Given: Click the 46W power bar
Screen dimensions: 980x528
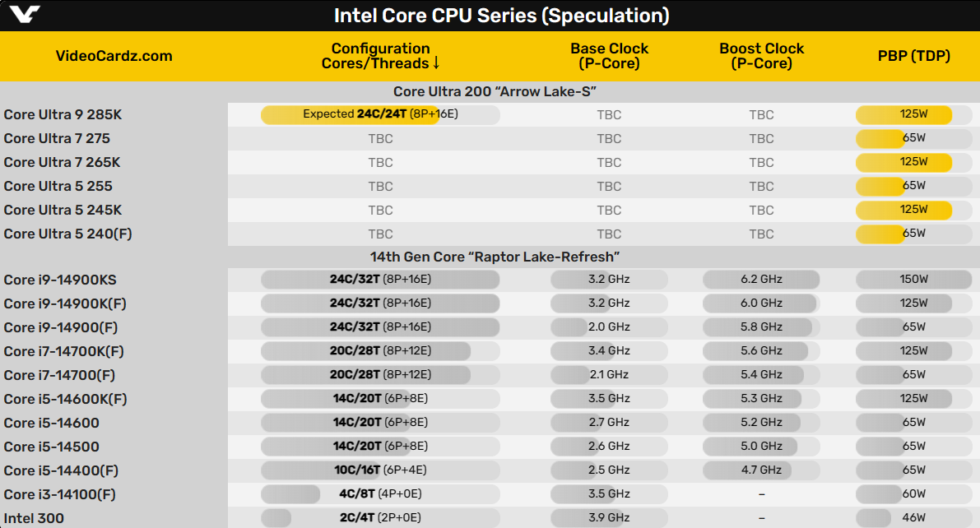Looking at the screenshot, I should pos(913,518).
